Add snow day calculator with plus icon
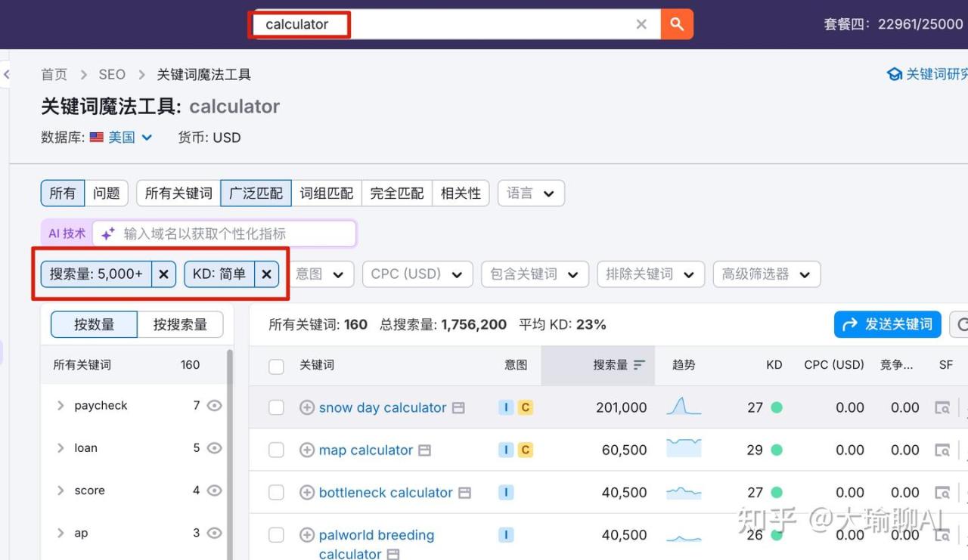This screenshot has width=968, height=560. 307,407
